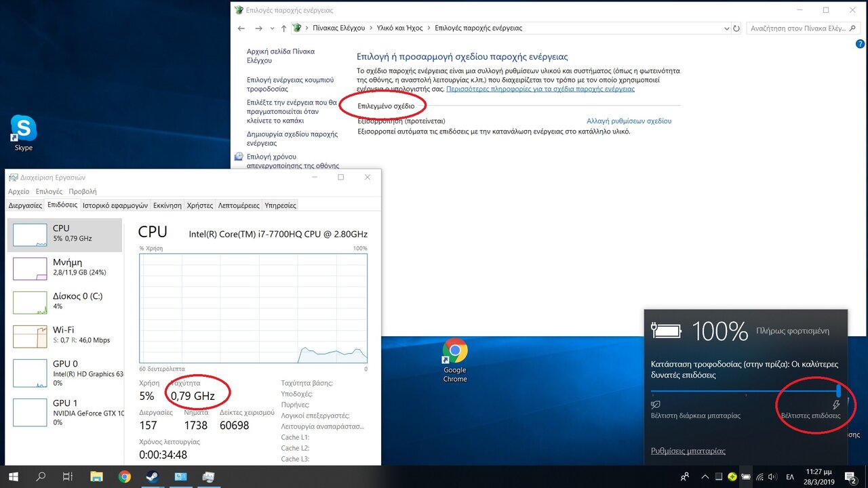868x488 pixels.
Task: Open Περισσότερες πληροφορίες power plans link
Action: point(540,89)
